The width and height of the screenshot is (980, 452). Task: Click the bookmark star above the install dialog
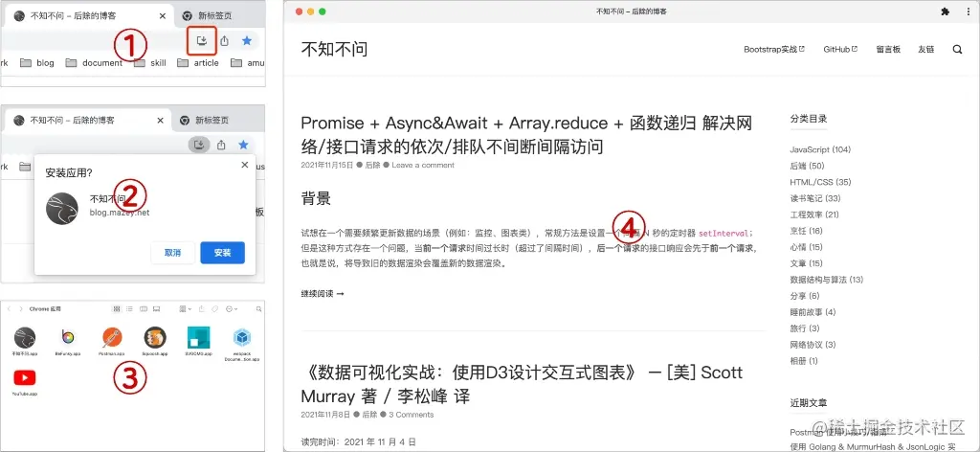tap(243, 145)
